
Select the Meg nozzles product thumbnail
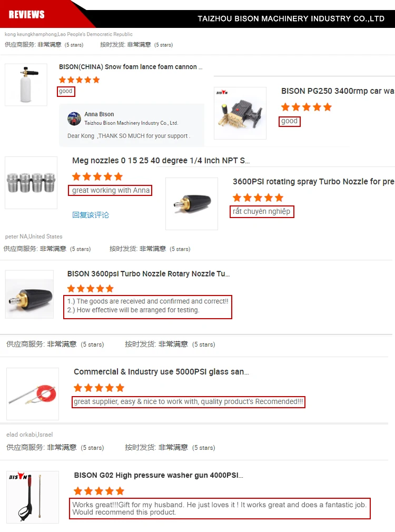click(31, 183)
